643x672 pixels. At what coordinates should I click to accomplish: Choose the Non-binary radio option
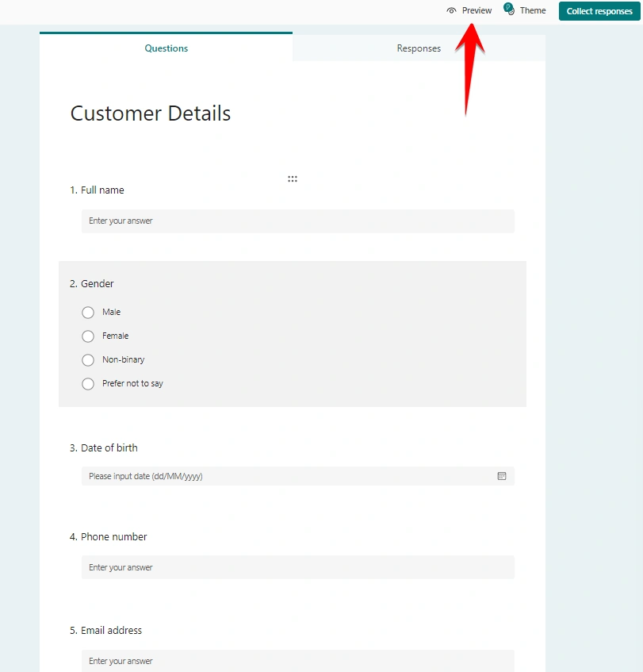88,360
